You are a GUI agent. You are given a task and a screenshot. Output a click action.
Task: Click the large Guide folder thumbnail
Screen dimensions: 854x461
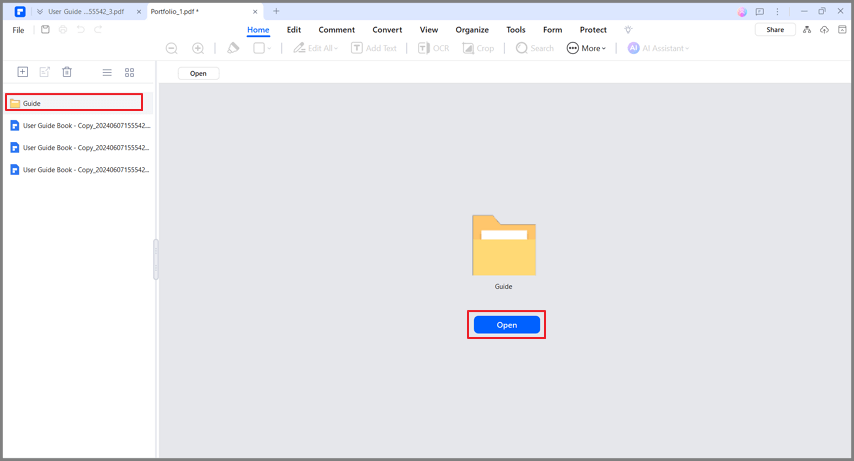click(x=504, y=245)
